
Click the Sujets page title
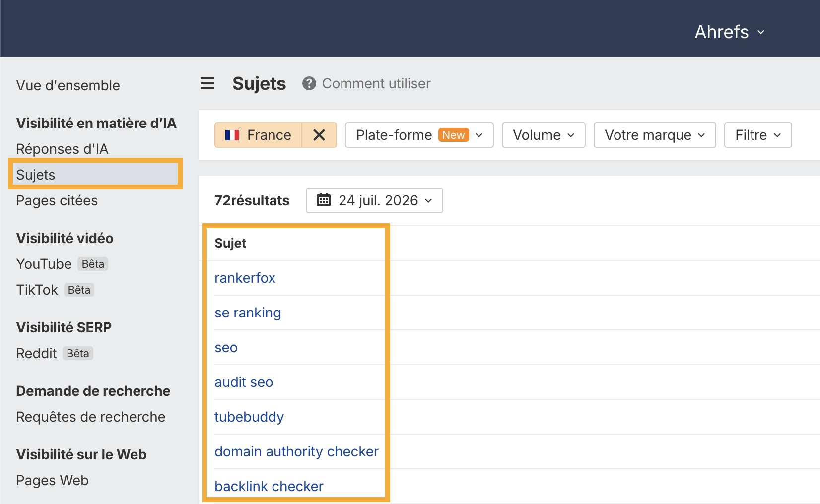point(259,84)
